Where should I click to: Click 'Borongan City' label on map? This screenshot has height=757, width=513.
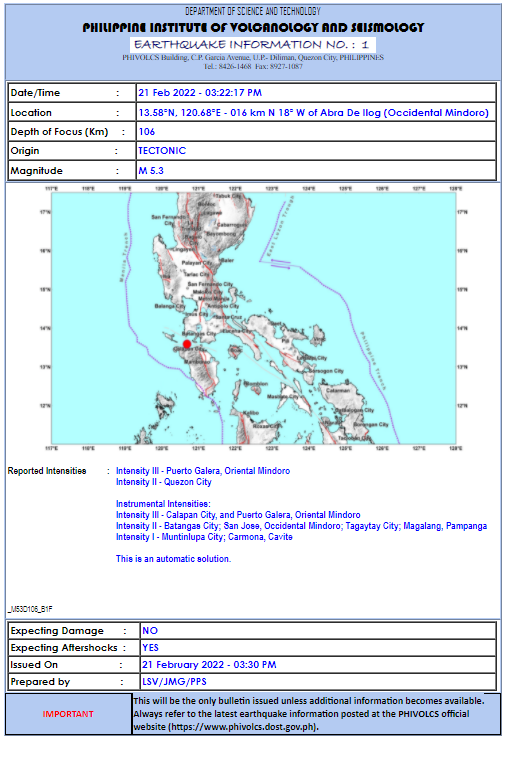pos(371,425)
